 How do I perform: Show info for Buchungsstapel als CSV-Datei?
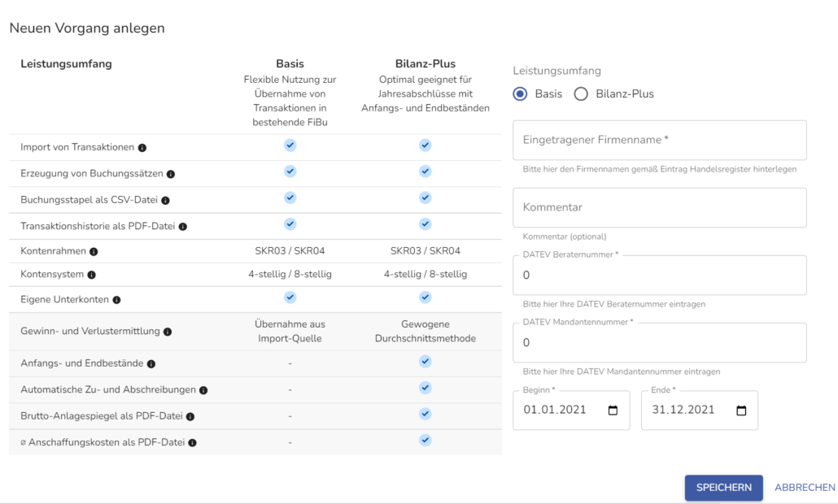(x=166, y=201)
